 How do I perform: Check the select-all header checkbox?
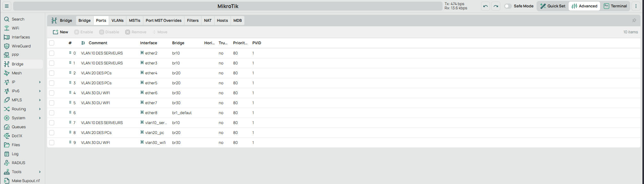pos(52,43)
